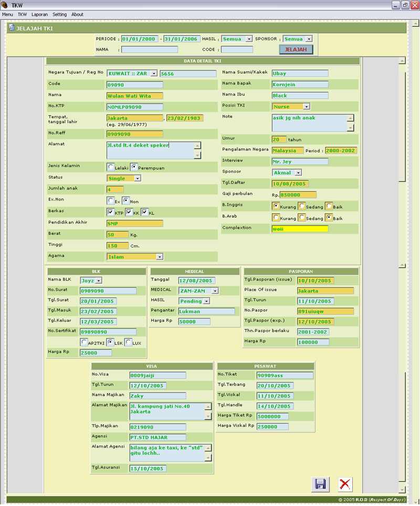Open the Agama Islam dropdown
Screen dimensions: 420x506
coord(159,257)
